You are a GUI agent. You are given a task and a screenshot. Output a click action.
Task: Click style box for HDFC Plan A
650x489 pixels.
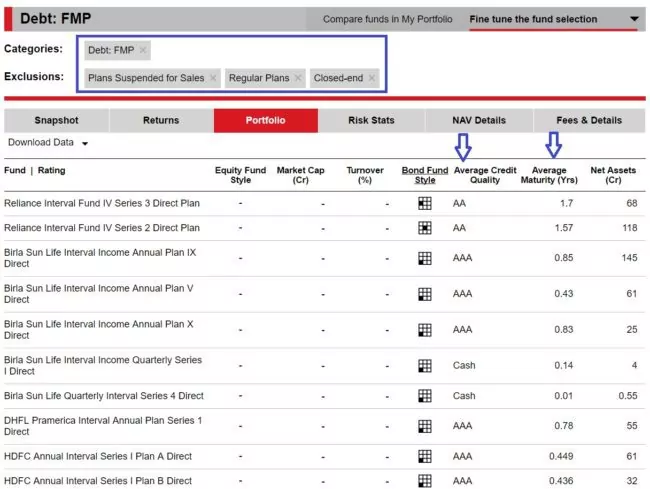(x=425, y=456)
